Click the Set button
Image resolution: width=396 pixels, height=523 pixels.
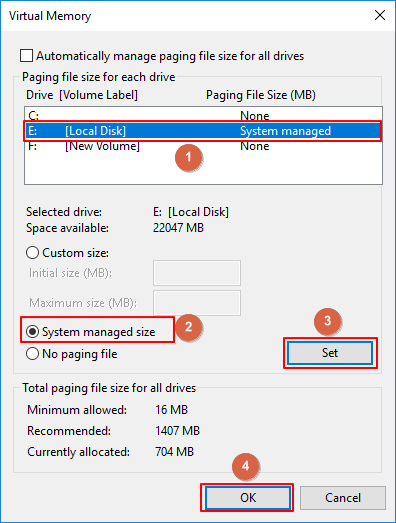pyautogui.click(x=330, y=353)
